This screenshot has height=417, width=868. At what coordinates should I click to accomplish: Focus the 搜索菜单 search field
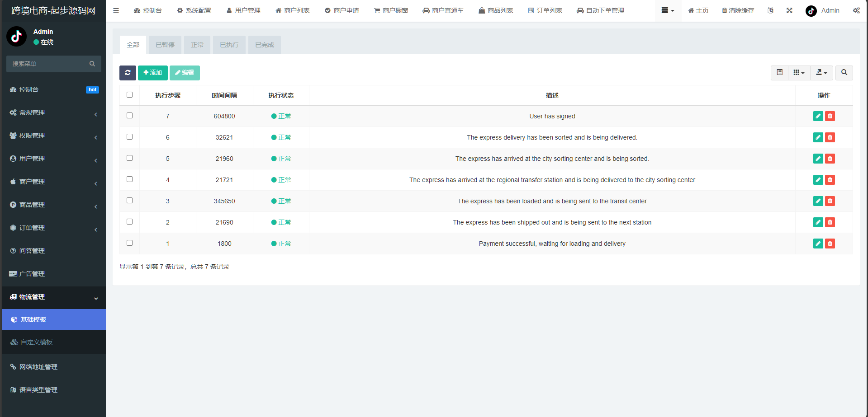49,64
